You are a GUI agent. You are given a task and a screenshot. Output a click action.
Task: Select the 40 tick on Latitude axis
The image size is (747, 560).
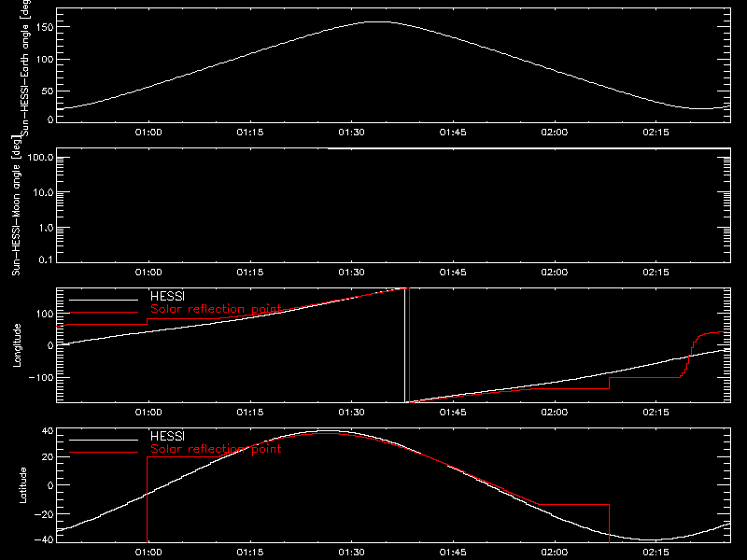pos(48,431)
